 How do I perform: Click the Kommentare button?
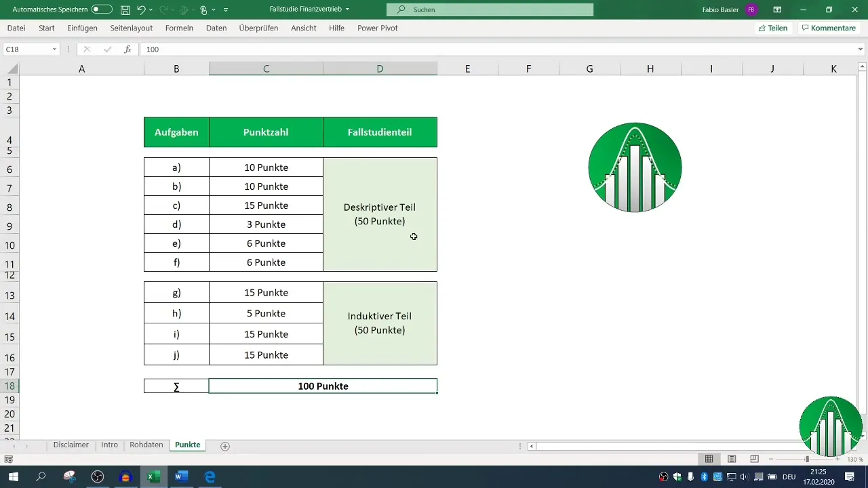click(x=828, y=28)
